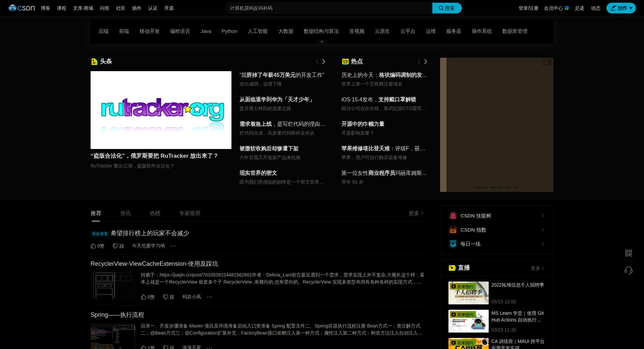The image size is (644, 349).
Task: Go to next 热点 page arrow
Action: 426,61
